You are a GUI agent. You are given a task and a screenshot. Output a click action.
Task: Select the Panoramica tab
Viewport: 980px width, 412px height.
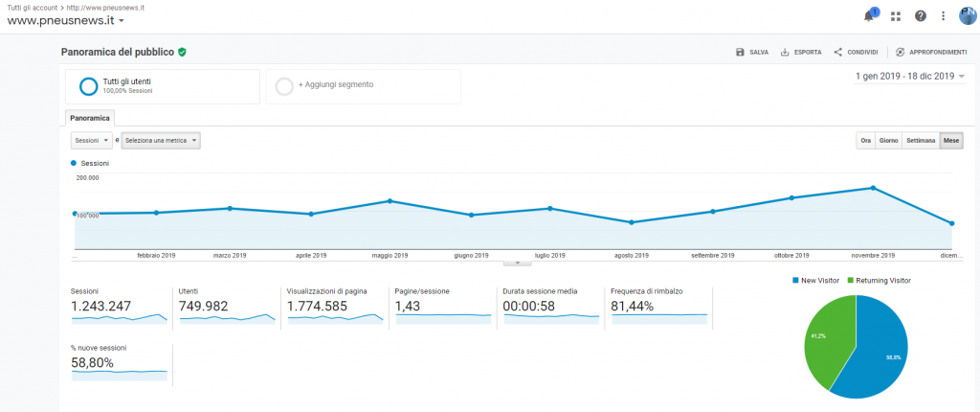pos(90,118)
